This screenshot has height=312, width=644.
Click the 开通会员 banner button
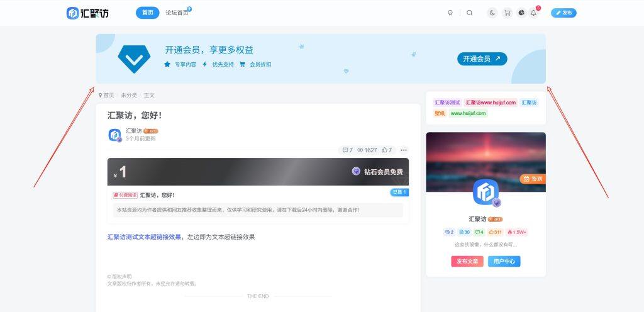(482, 58)
